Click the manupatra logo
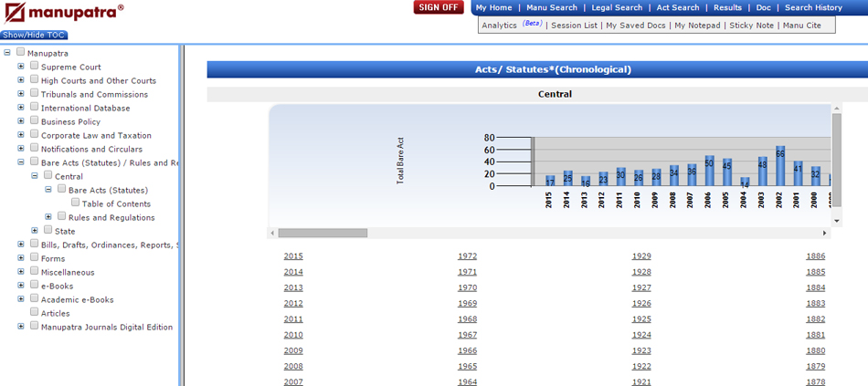This screenshot has height=386, width=868. 64,12
